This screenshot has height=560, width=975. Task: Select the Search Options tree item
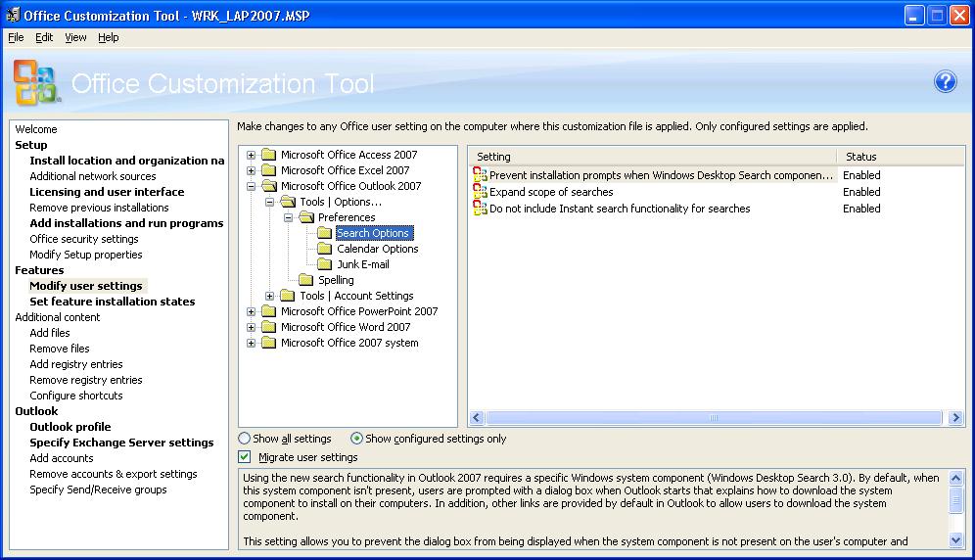[373, 233]
